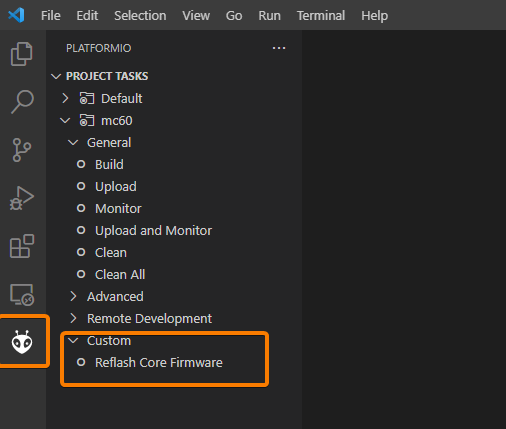Collapse the mc60 environment node
The width and height of the screenshot is (506, 429).
(x=65, y=120)
